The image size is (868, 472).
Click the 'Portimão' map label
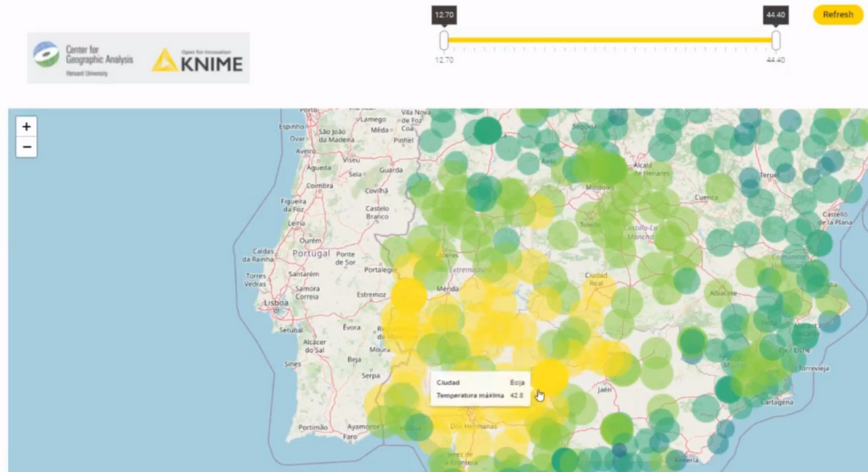point(312,427)
